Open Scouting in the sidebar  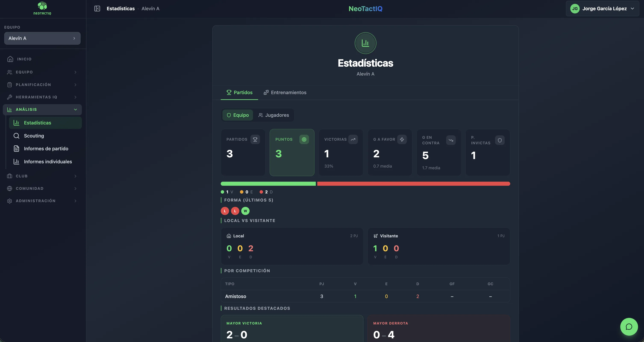pyautogui.click(x=45, y=136)
